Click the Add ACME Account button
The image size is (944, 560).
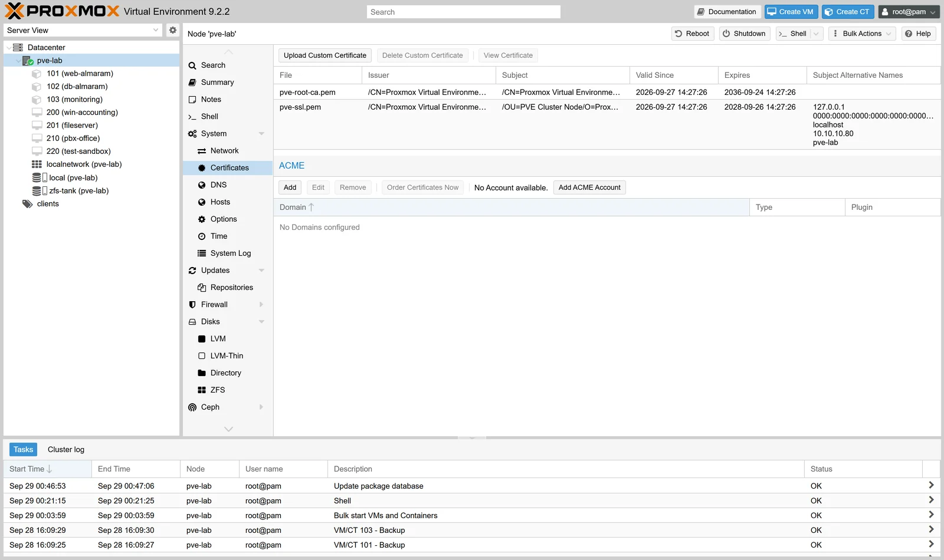(x=589, y=187)
